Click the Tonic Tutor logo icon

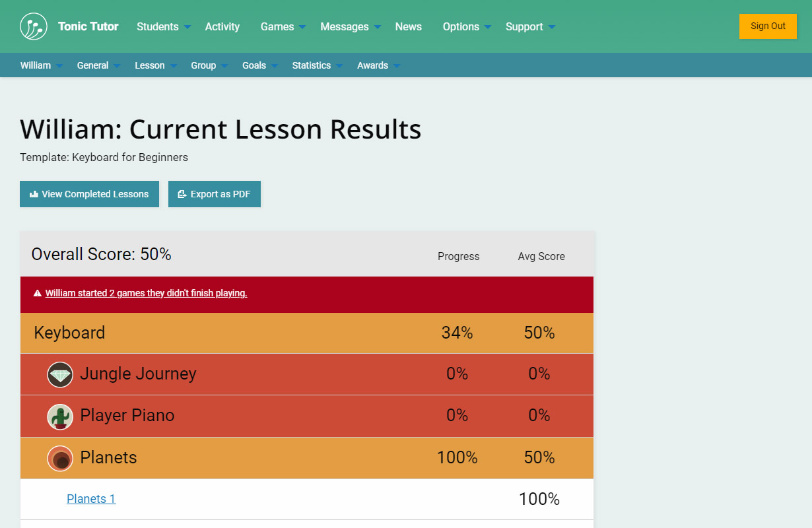[x=34, y=26]
